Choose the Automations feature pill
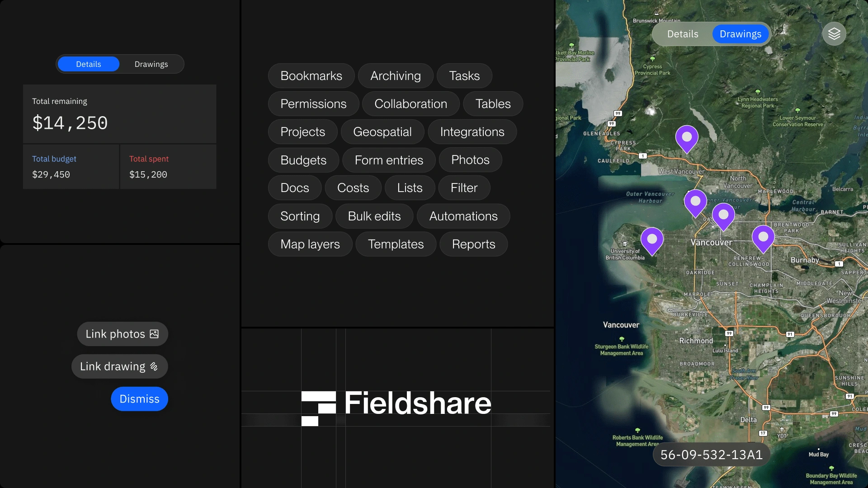Image resolution: width=868 pixels, height=488 pixels. coord(463,216)
